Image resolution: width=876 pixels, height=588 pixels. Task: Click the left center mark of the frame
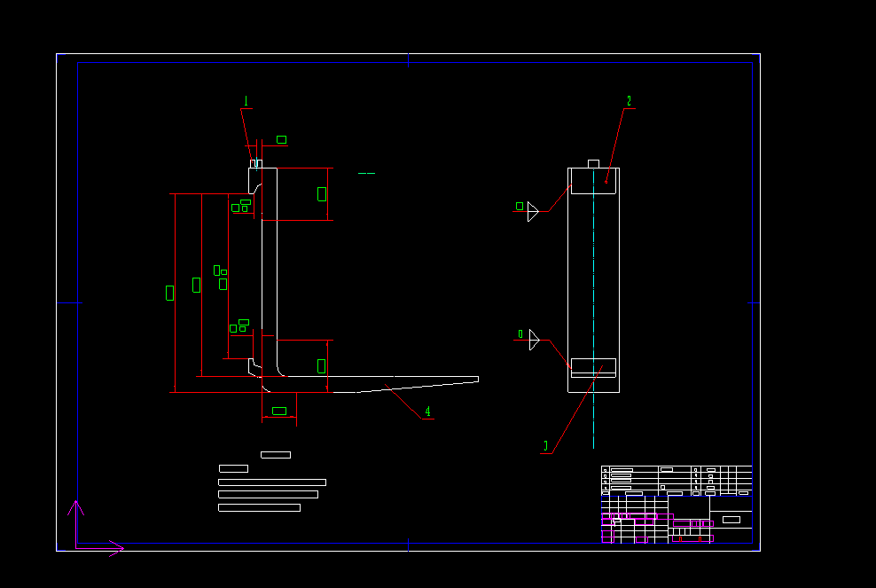(x=69, y=303)
